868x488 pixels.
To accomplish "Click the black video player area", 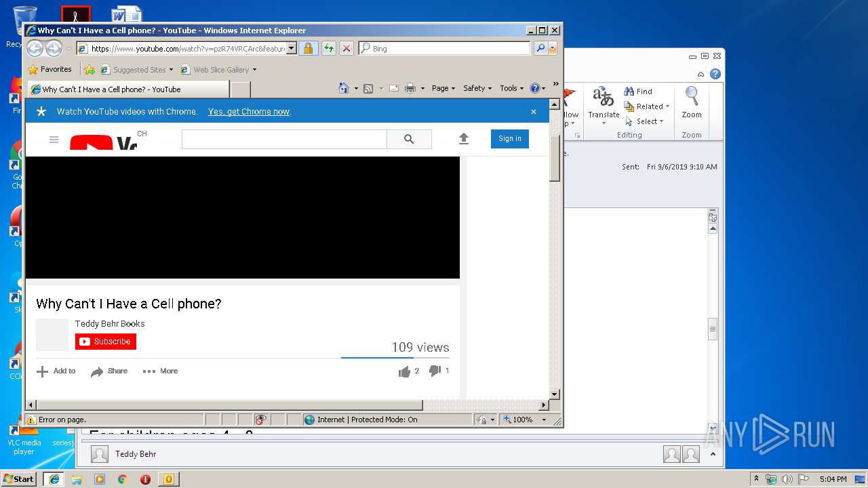I will [x=243, y=218].
